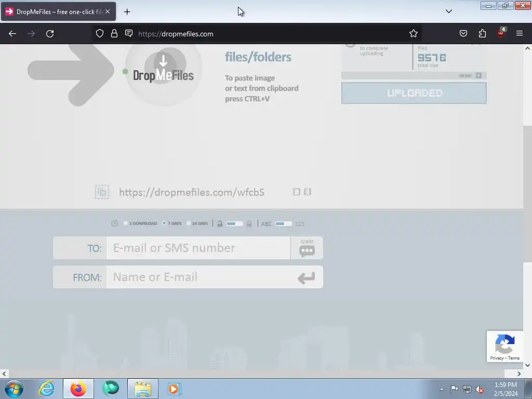Open Firefox application menu
This screenshot has width=532, height=399.
click(x=520, y=33)
